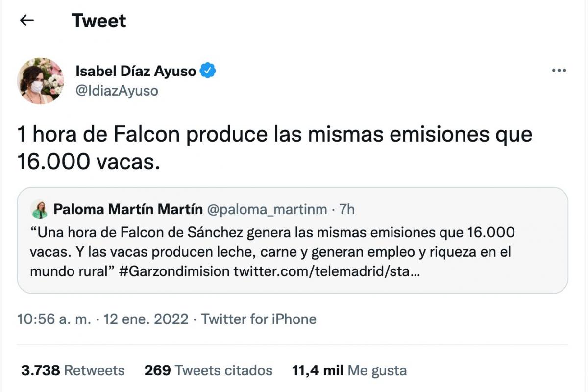Screen dimensions: 588x392
Task: Open the @IdiazAyuso handle
Action: pos(117,91)
